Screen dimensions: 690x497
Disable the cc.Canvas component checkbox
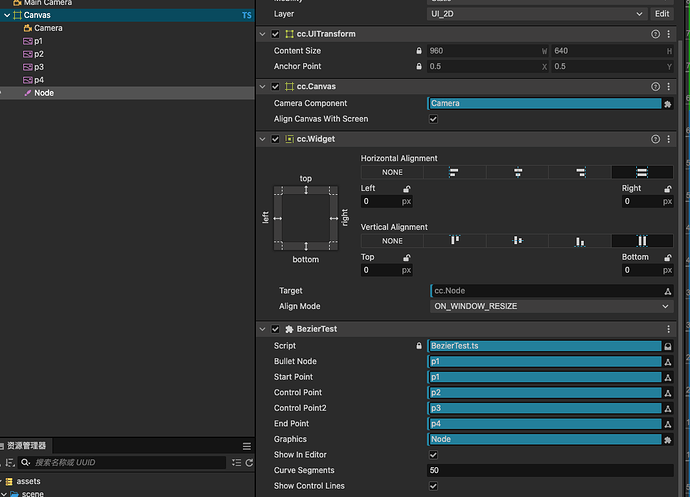click(x=276, y=87)
